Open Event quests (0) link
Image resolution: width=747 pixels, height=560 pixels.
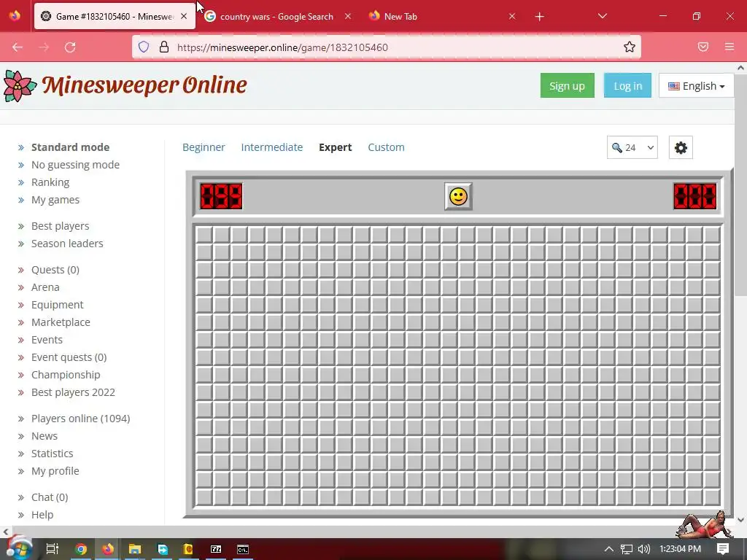[69, 357]
